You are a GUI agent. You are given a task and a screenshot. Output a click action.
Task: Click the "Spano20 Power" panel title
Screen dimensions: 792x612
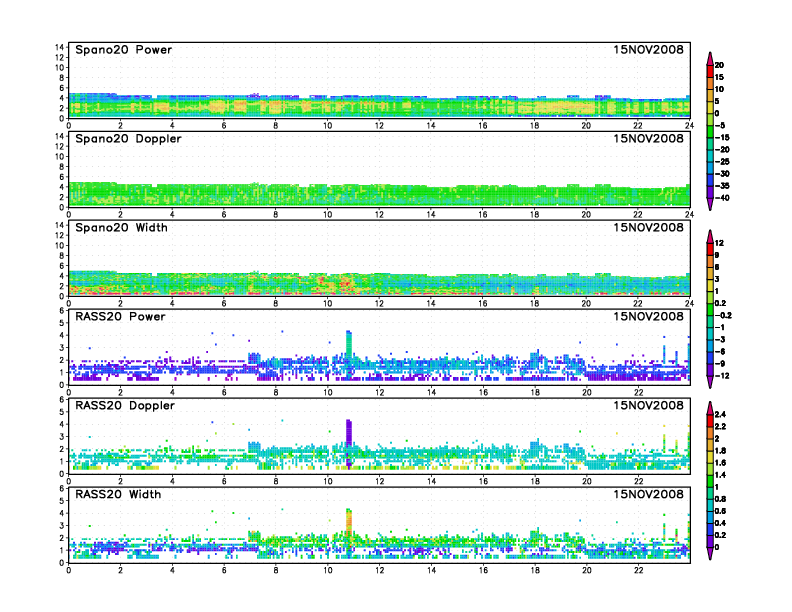(123, 50)
